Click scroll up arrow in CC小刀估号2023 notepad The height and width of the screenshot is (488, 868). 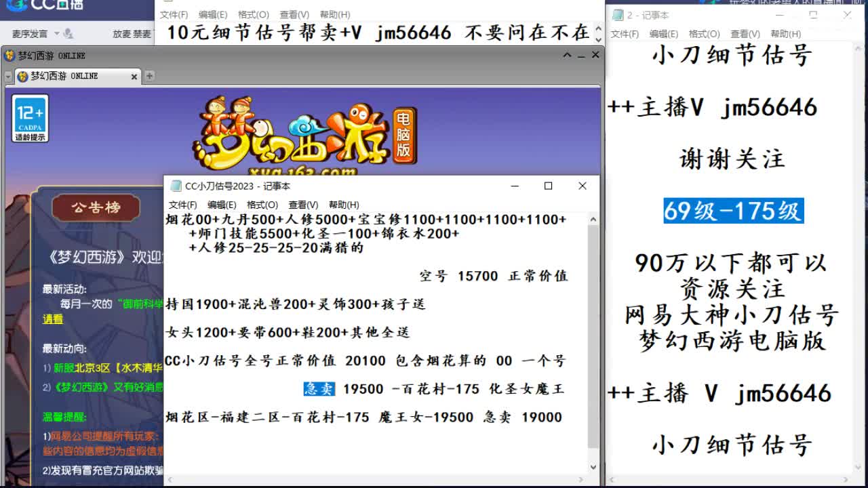[593, 220]
